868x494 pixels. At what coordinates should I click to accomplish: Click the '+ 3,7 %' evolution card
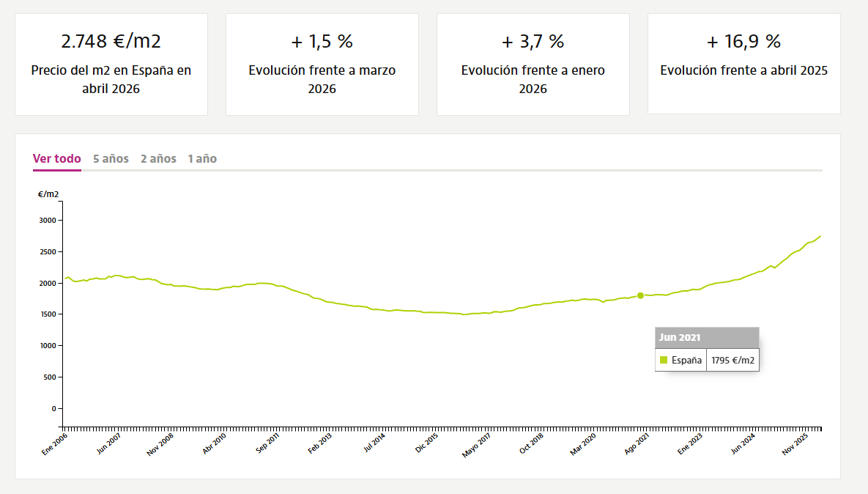pyautogui.click(x=533, y=64)
